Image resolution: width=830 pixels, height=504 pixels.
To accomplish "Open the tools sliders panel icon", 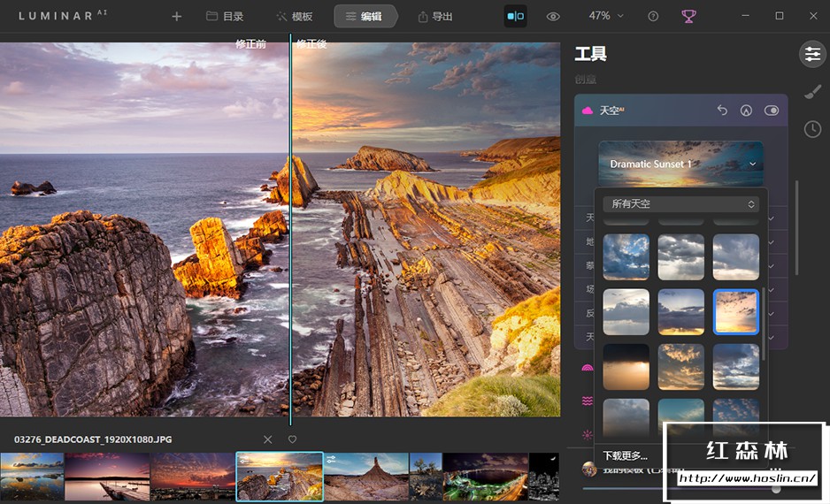I will [x=812, y=54].
